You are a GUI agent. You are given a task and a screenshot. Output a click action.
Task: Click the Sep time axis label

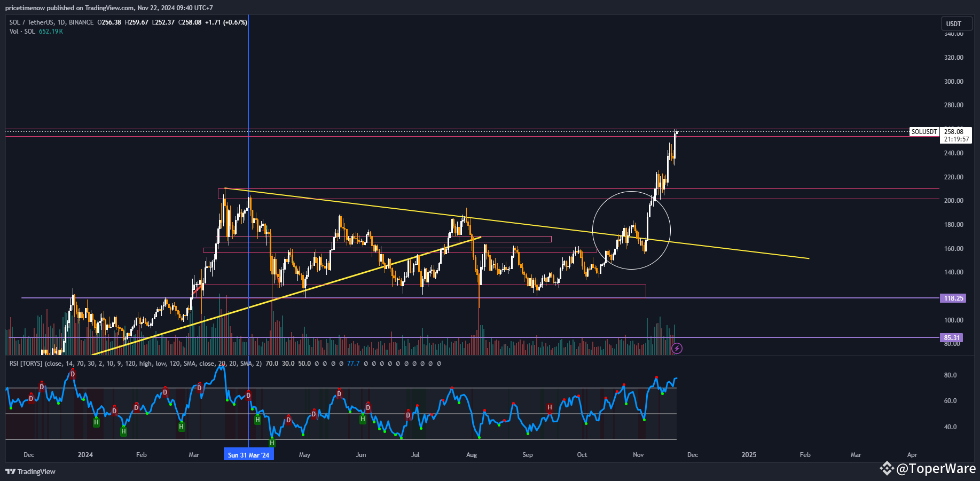(528, 455)
